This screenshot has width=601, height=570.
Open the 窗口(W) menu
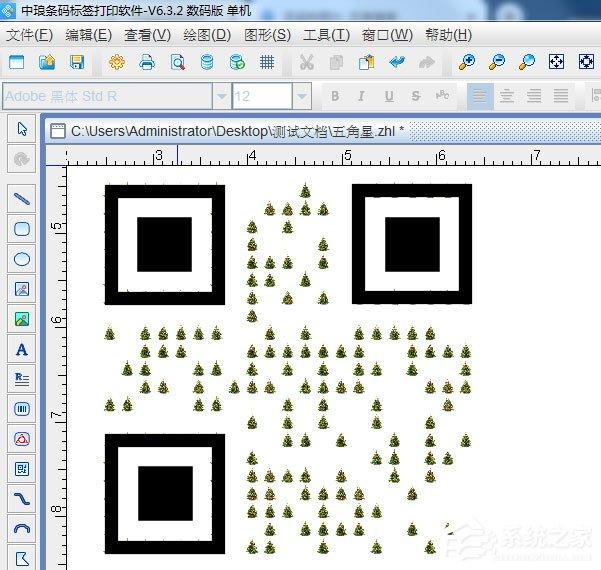(387, 35)
